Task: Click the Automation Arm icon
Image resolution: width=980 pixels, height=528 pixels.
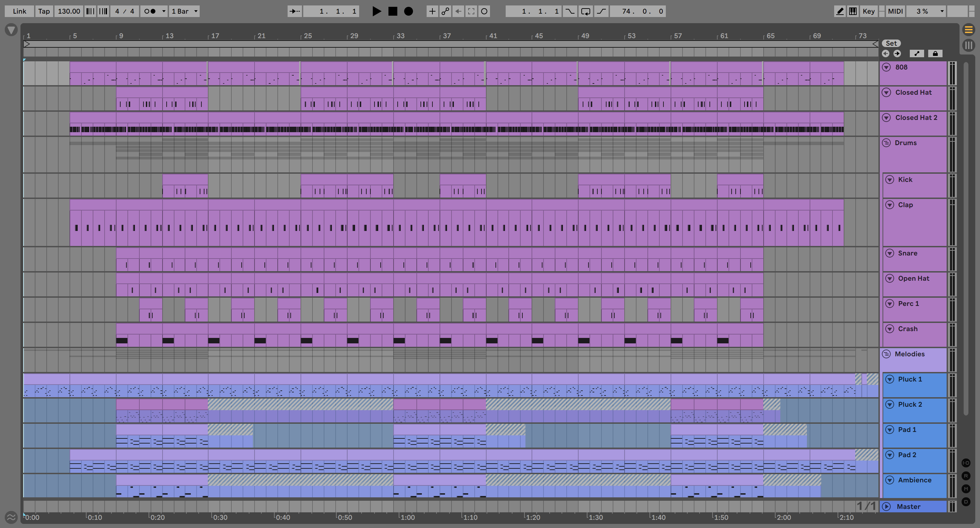Action: click(x=445, y=11)
